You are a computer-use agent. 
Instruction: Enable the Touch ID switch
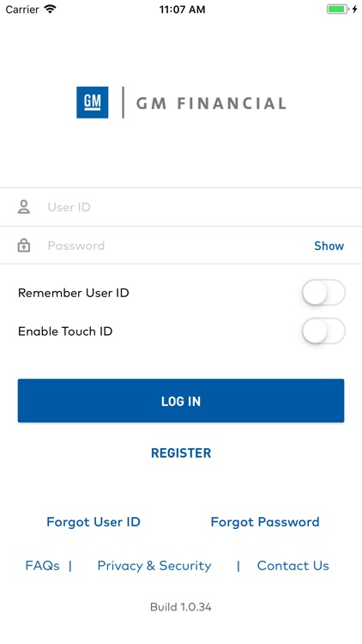pyautogui.click(x=323, y=331)
